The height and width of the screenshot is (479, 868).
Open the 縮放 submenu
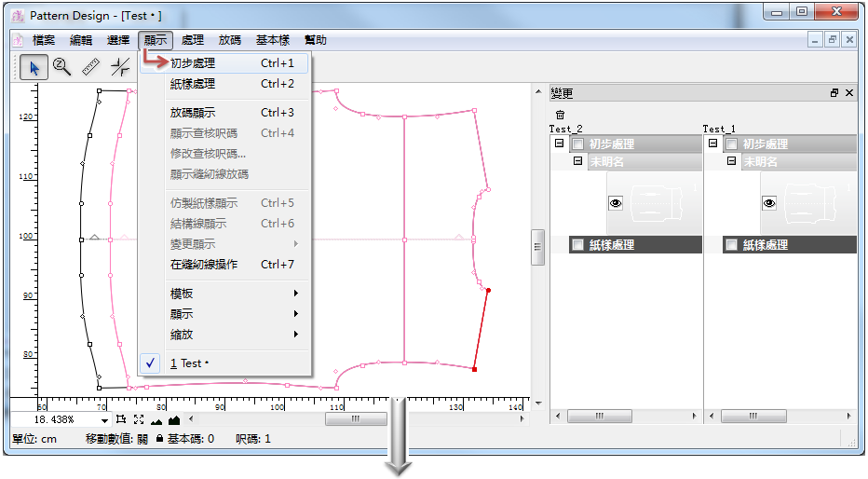click(183, 335)
